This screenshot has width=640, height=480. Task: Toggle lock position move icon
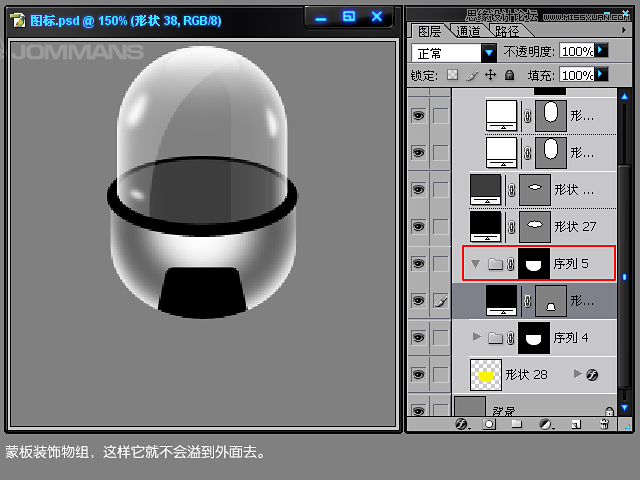coord(490,75)
